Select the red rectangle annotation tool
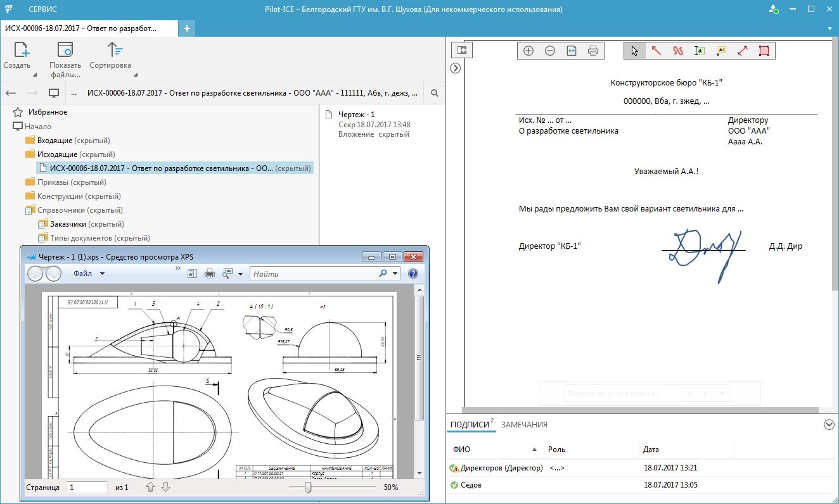 pos(764,51)
